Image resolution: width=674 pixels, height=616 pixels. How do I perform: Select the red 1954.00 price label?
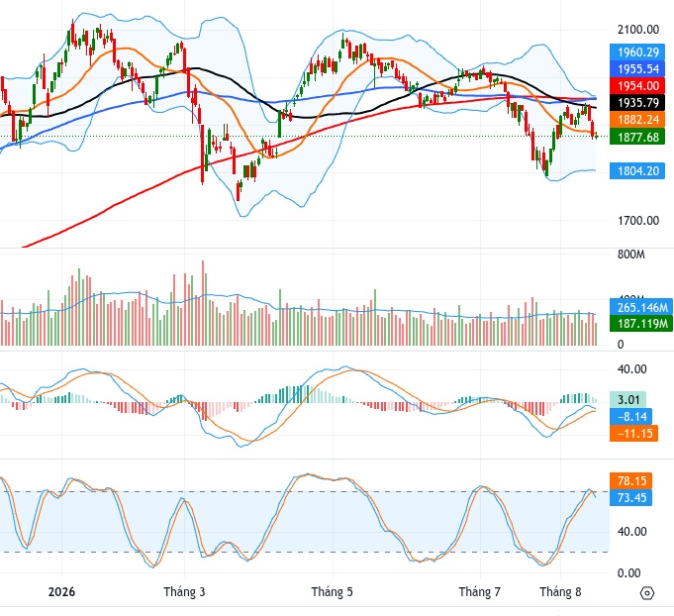click(637, 86)
